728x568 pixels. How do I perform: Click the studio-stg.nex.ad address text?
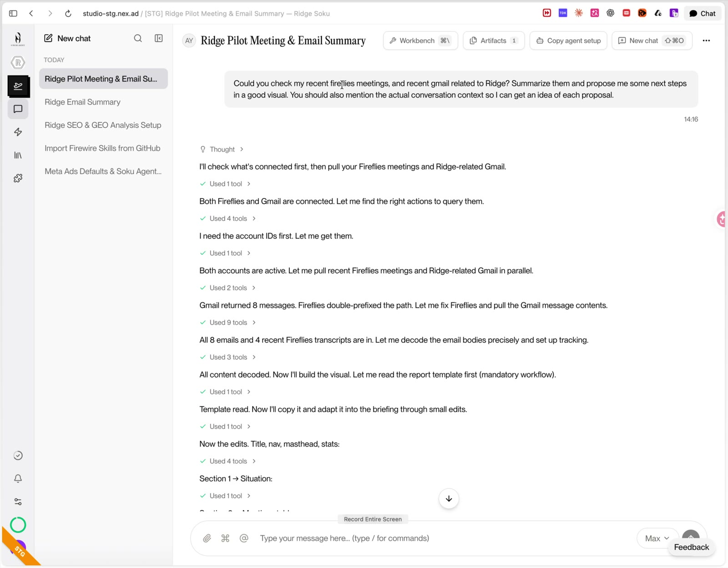tap(111, 14)
